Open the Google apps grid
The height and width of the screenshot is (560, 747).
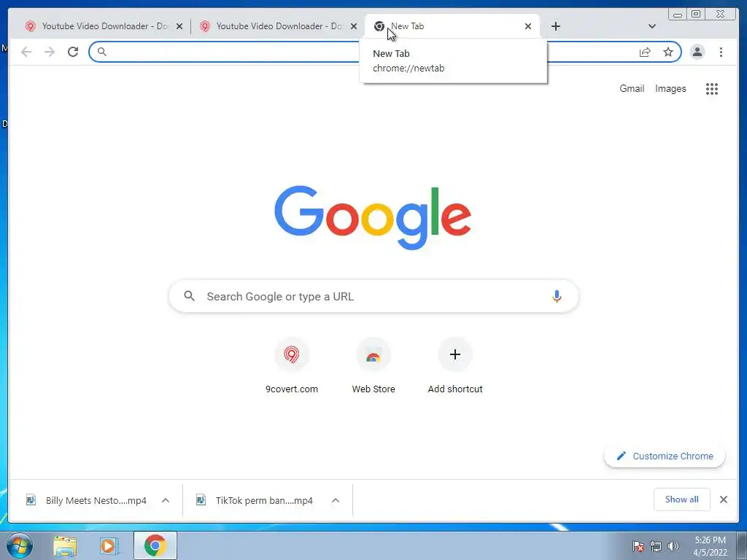[x=712, y=88]
